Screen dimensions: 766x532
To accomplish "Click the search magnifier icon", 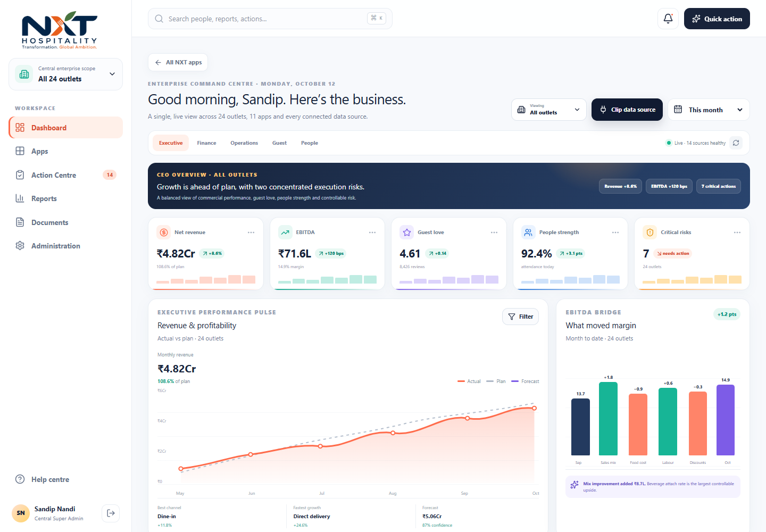I will point(159,19).
